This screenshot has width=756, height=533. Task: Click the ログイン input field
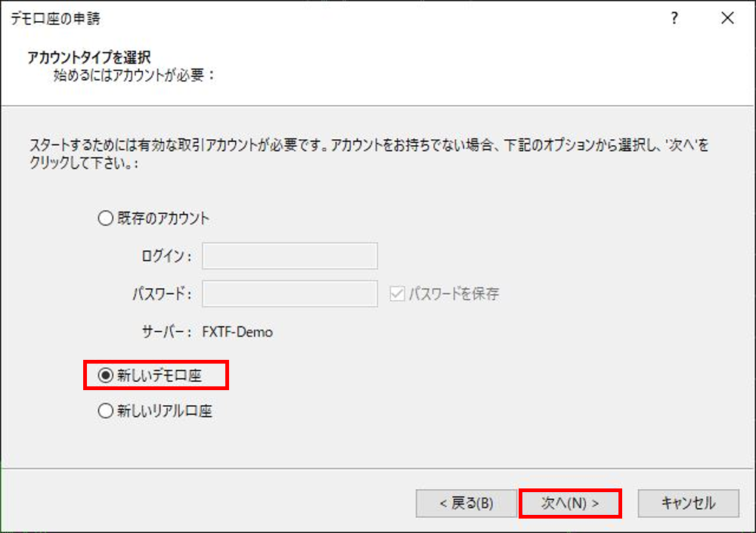290,256
